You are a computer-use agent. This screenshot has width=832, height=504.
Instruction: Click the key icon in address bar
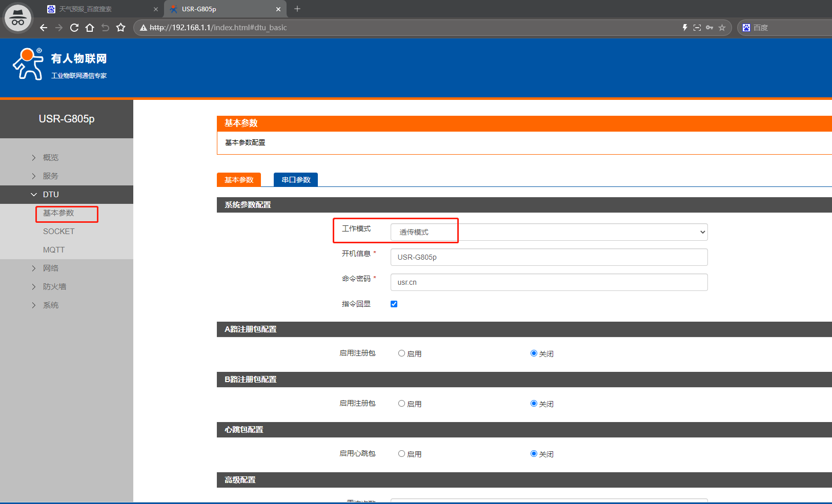click(x=709, y=28)
